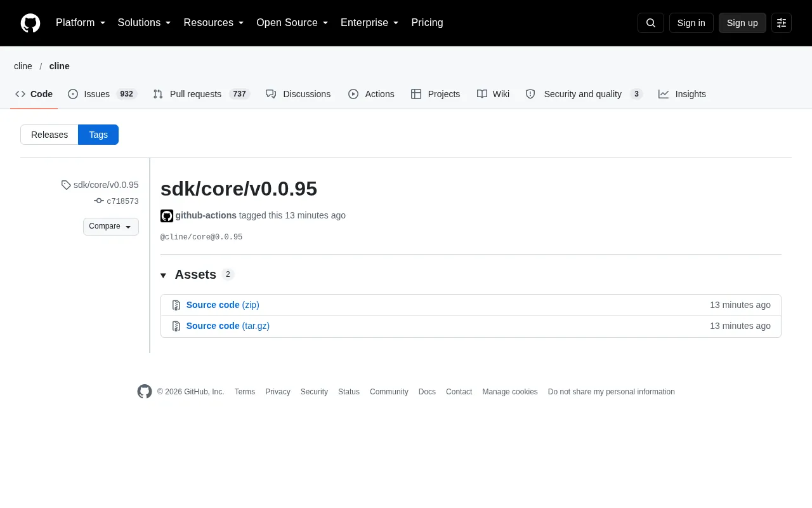Open the Pricing menu item
This screenshot has height=508, width=812.
point(427,23)
